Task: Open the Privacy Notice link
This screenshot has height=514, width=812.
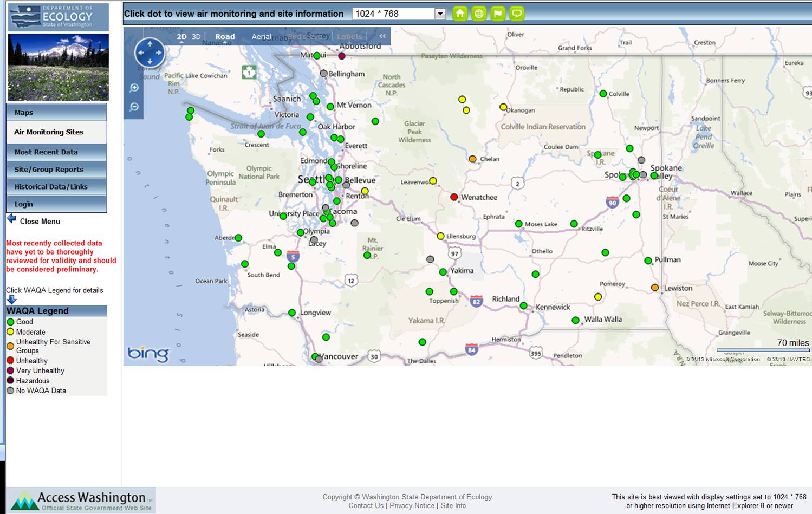Action: (x=412, y=505)
